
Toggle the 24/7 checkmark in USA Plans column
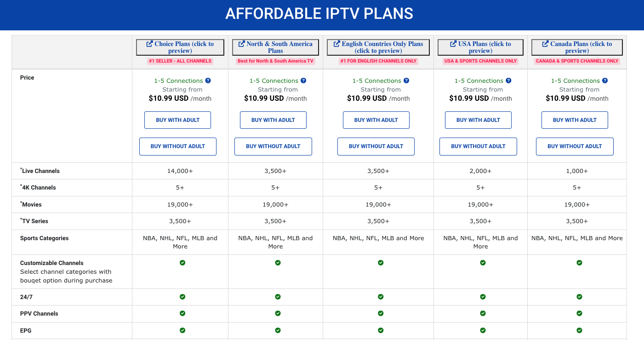point(483,297)
